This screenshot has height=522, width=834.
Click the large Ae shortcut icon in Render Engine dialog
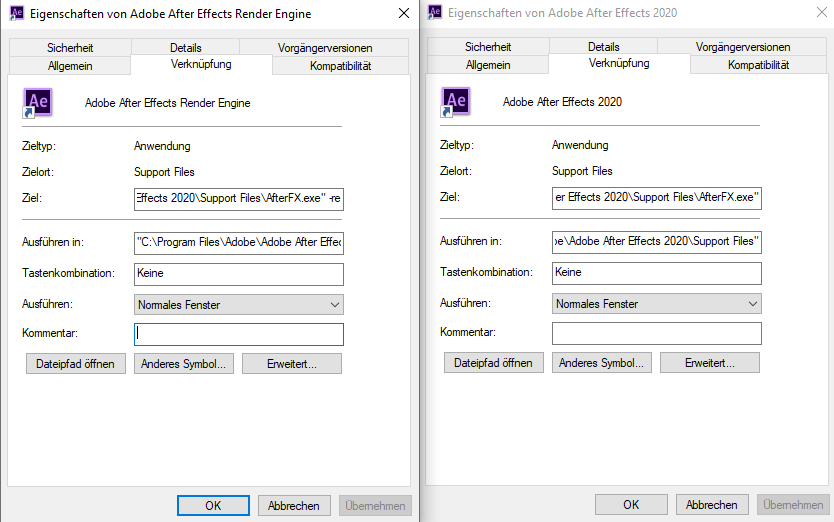tap(38, 103)
